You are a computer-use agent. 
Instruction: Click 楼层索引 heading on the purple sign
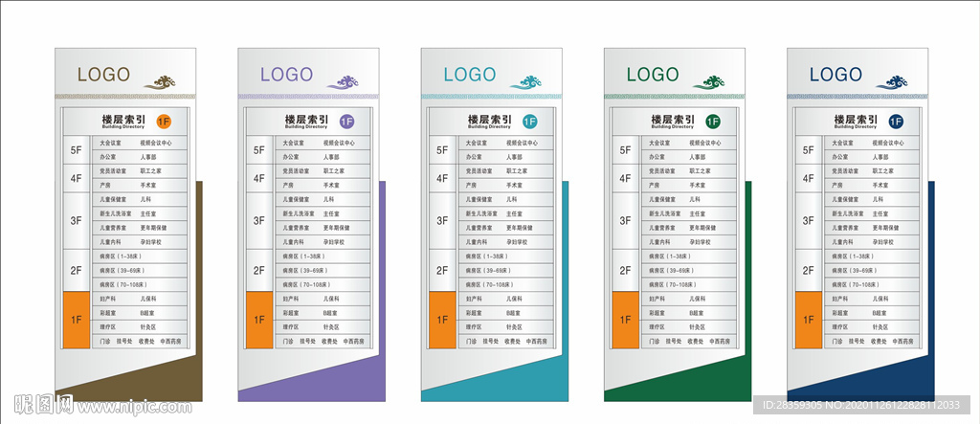coord(305,121)
